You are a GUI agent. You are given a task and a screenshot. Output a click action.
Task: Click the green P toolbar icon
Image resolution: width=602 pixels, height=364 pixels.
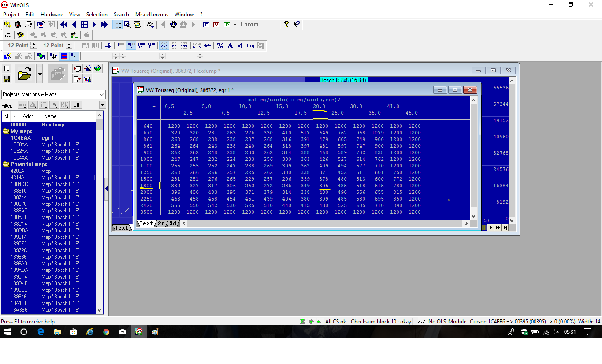pyautogui.click(x=227, y=25)
